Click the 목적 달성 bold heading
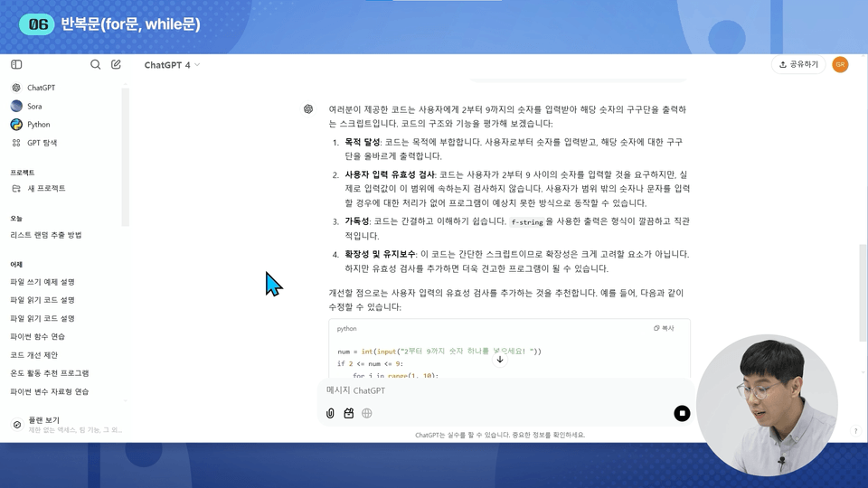 click(x=363, y=142)
